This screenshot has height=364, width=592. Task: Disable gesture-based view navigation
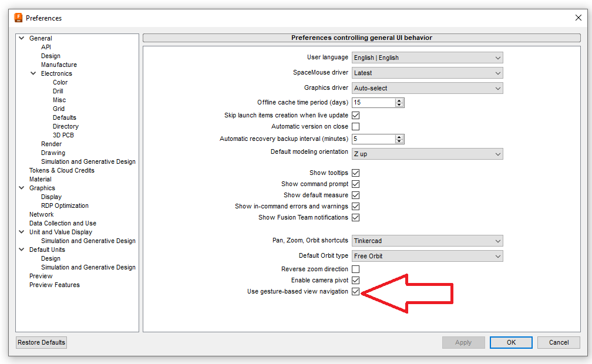[x=355, y=291]
